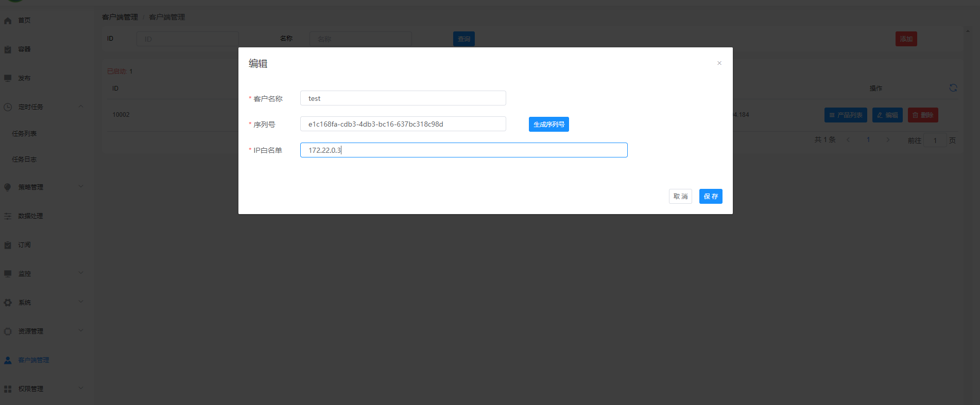
Task: Click the 序列号 input field
Action: point(403,124)
